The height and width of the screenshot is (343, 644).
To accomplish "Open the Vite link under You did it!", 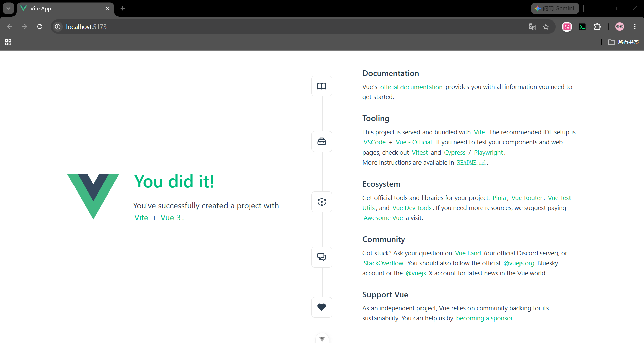I will (141, 218).
